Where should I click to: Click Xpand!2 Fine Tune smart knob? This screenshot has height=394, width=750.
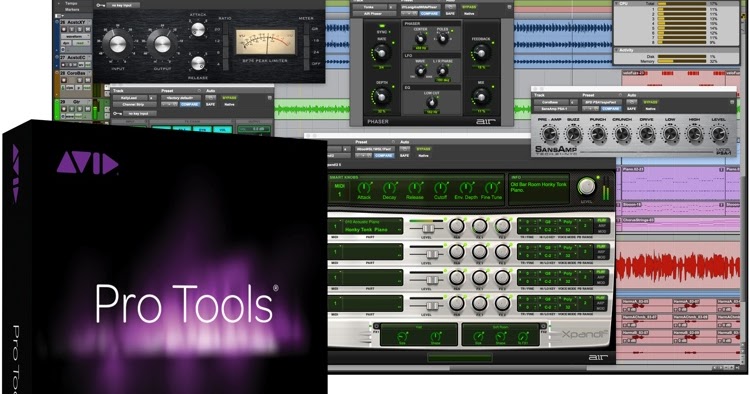[491, 188]
